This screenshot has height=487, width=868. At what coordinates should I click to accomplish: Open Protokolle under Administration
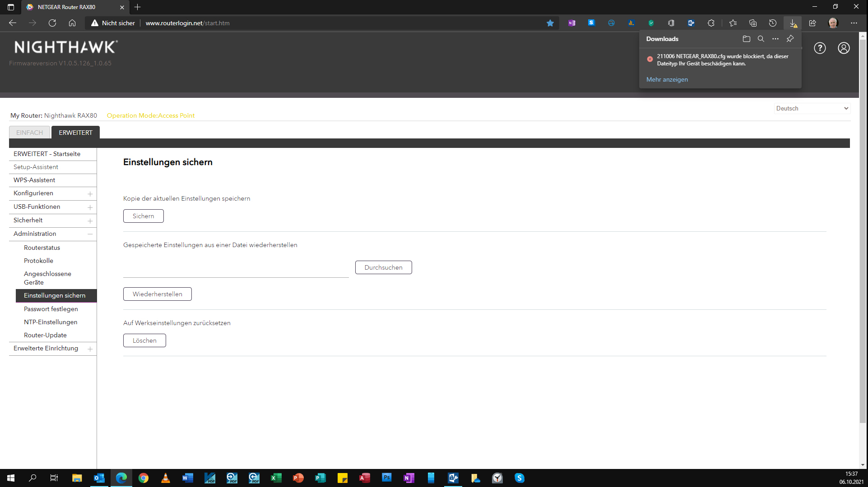pos(38,261)
